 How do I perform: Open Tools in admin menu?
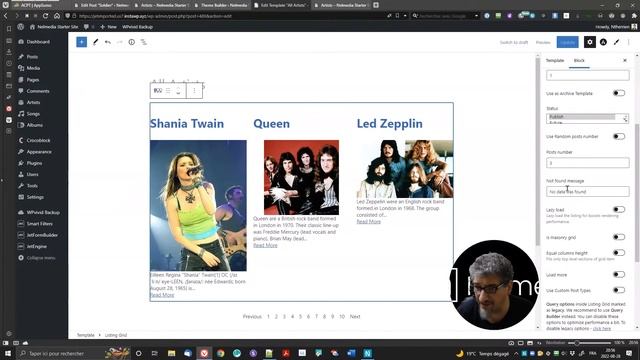[32, 186]
